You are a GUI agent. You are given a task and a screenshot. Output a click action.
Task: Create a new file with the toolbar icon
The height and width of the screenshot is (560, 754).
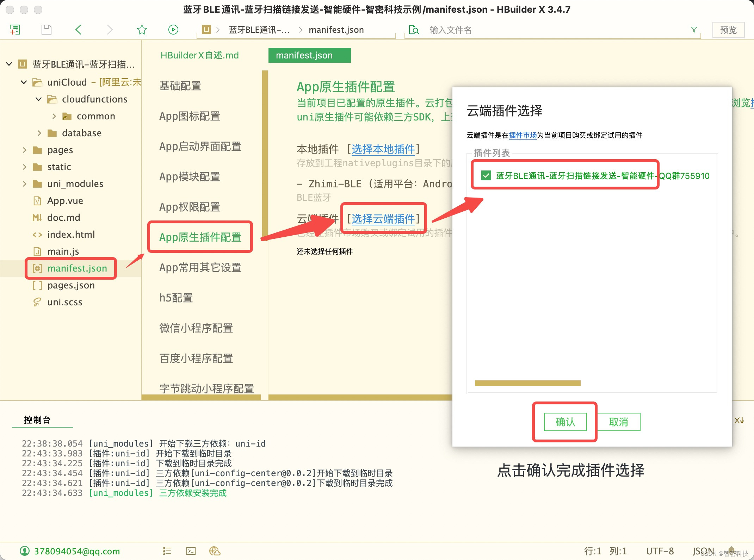pos(15,30)
